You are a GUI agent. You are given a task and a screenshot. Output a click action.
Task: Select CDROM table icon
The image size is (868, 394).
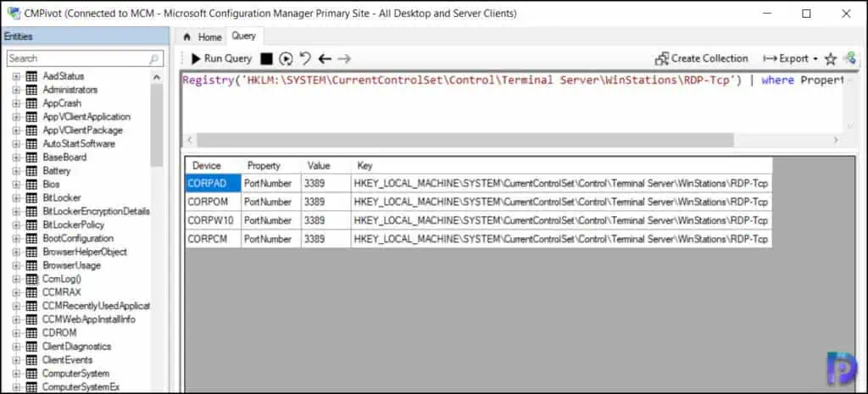31,333
